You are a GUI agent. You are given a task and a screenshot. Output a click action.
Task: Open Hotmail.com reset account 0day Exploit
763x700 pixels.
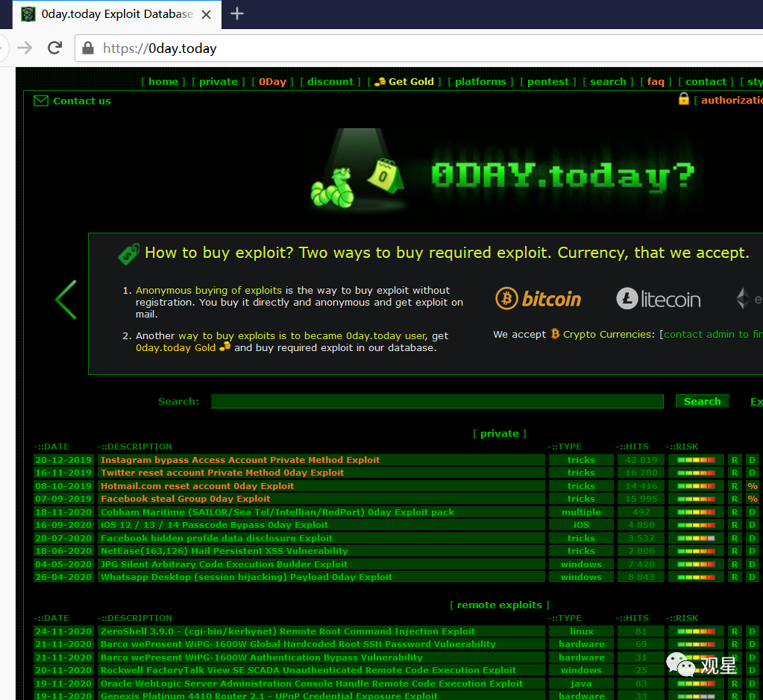pos(197,486)
